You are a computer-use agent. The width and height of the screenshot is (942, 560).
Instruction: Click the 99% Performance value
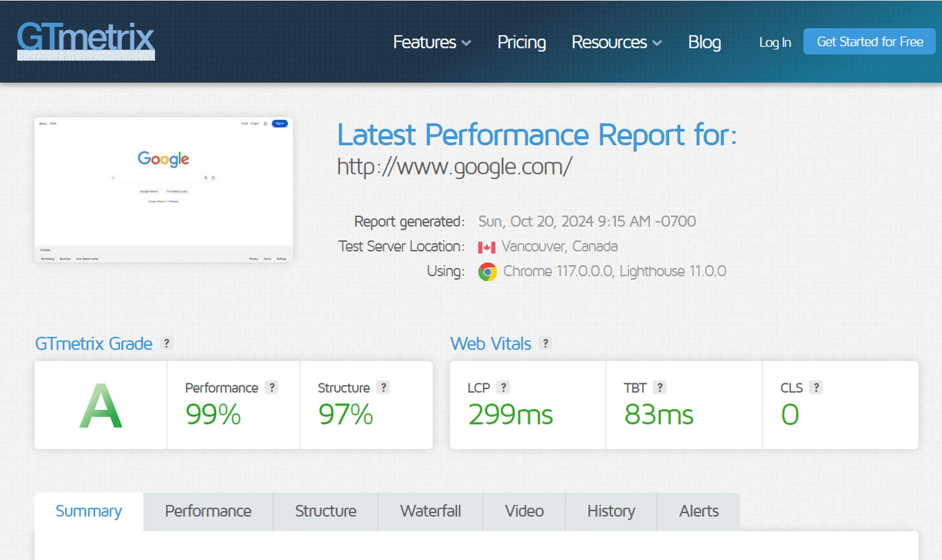tap(213, 415)
